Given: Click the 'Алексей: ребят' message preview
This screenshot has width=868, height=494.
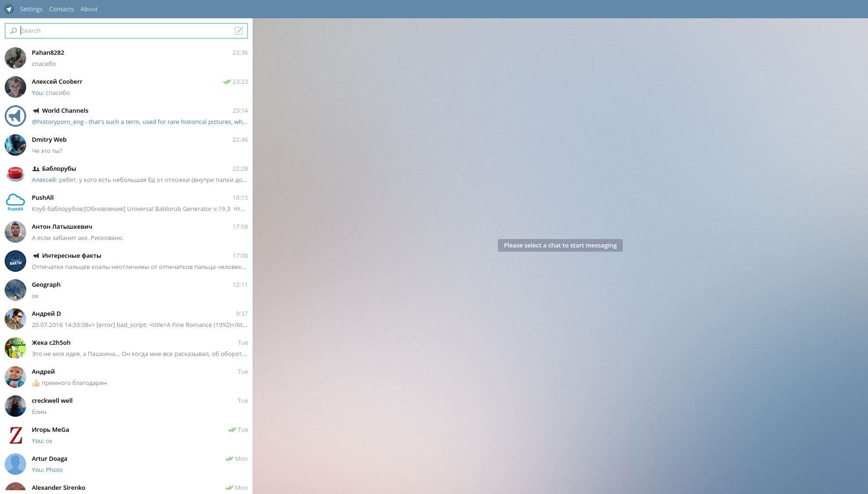Looking at the screenshot, I should click(139, 180).
